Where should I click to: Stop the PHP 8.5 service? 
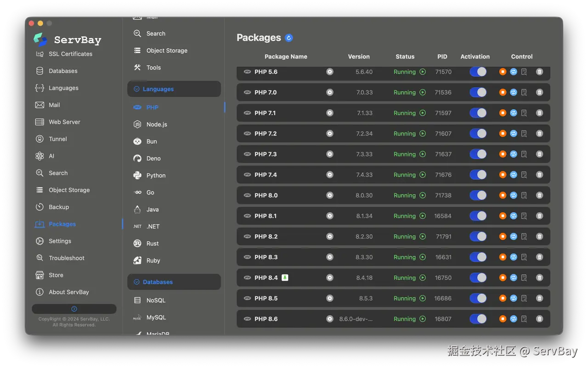coord(503,298)
